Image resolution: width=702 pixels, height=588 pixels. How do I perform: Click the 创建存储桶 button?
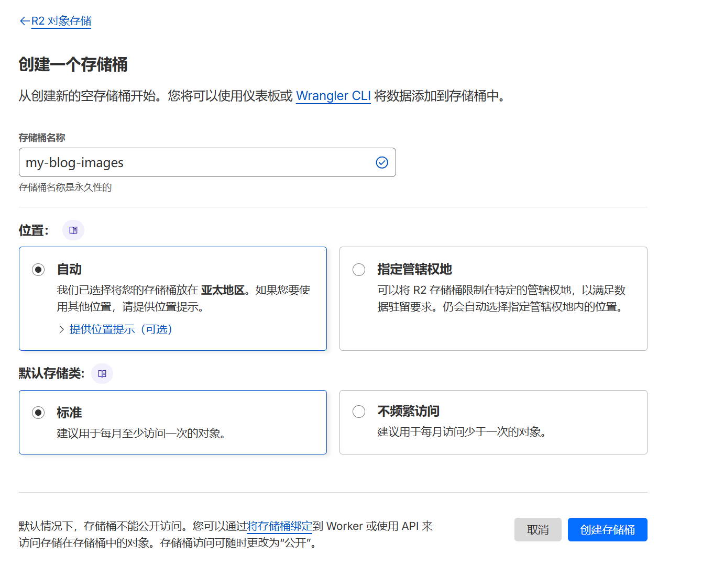[x=607, y=529]
